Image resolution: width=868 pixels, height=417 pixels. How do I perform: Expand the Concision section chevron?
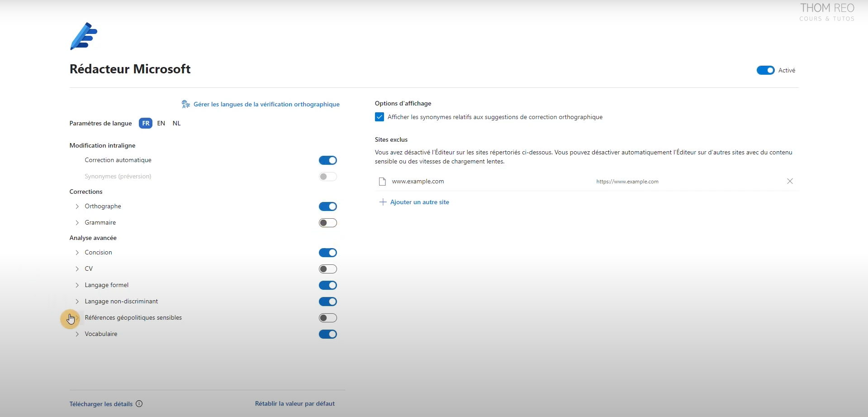77,253
